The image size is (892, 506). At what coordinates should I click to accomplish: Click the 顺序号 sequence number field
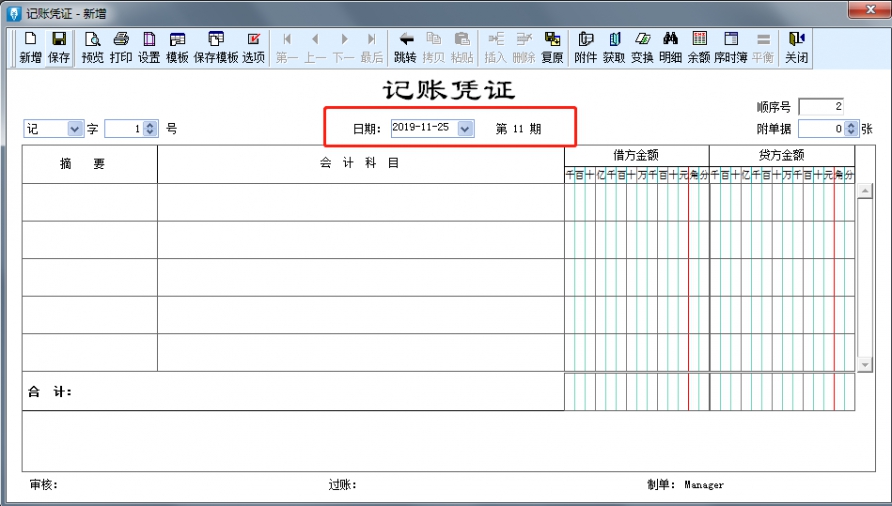(821, 106)
